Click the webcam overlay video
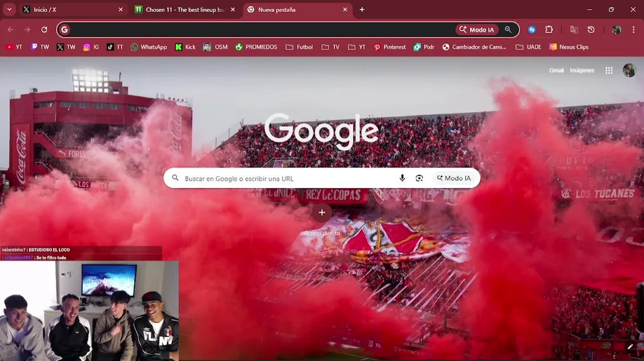Viewport: 644px width, 361px height. tap(89, 311)
